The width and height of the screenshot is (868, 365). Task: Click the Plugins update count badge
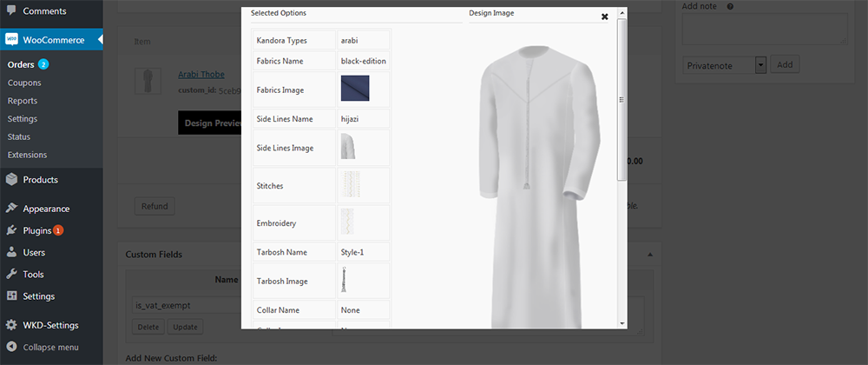(58, 230)
